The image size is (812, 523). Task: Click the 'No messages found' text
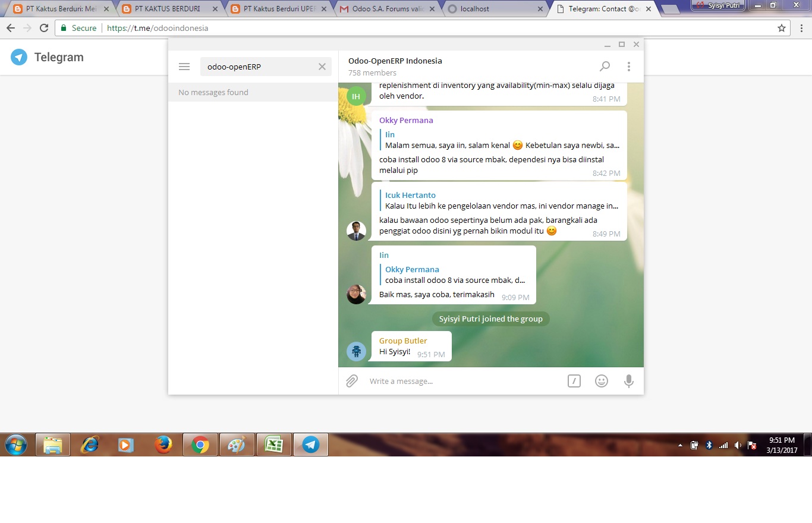point(213,92)
